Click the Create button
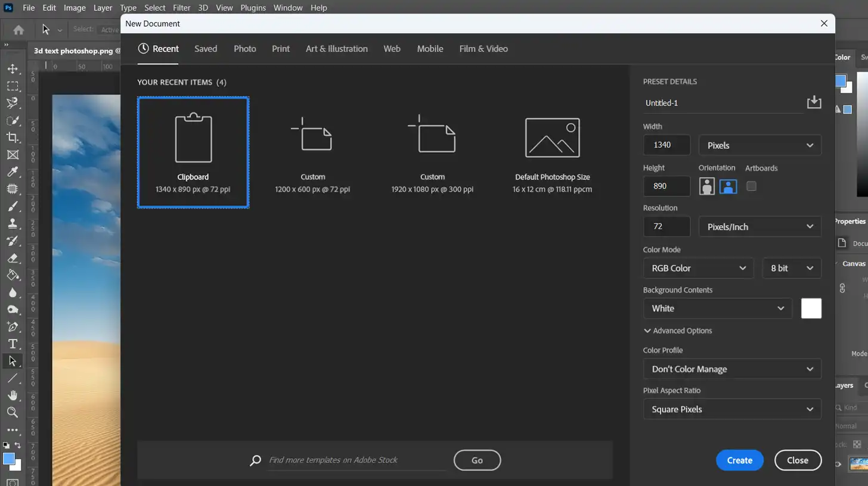 (x=740, y=460)
